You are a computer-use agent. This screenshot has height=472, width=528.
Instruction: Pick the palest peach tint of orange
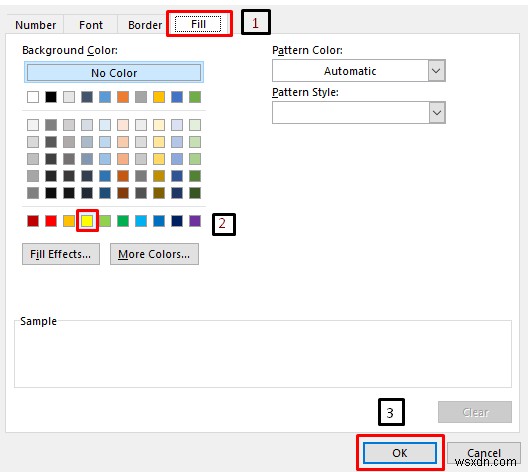point(123,125)
